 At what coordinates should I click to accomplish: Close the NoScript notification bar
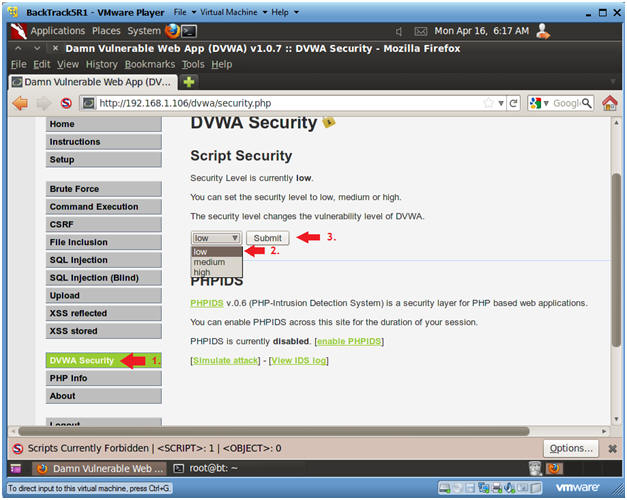[x=612, y=449]
